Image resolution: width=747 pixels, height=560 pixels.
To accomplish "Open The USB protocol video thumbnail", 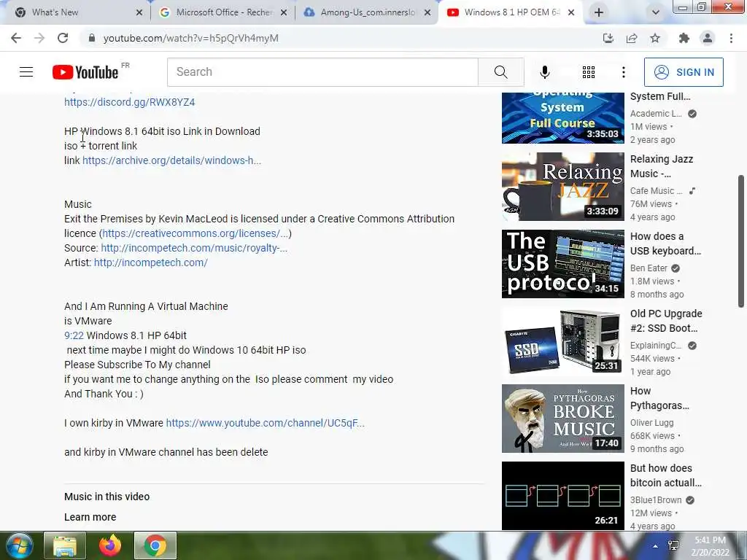I will [x=563, y=264].
